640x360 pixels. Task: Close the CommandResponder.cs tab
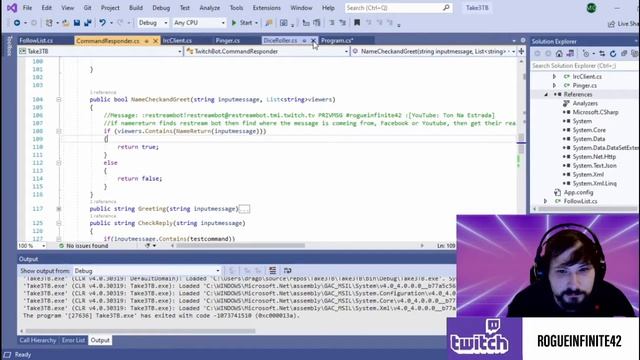tap(156, 41)
